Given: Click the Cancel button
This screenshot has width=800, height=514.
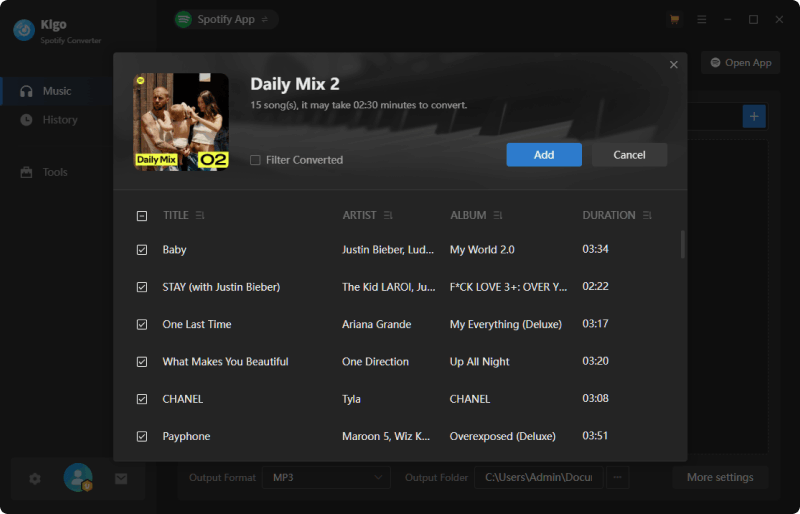Looking at the screenshot, I should [629, 155].
